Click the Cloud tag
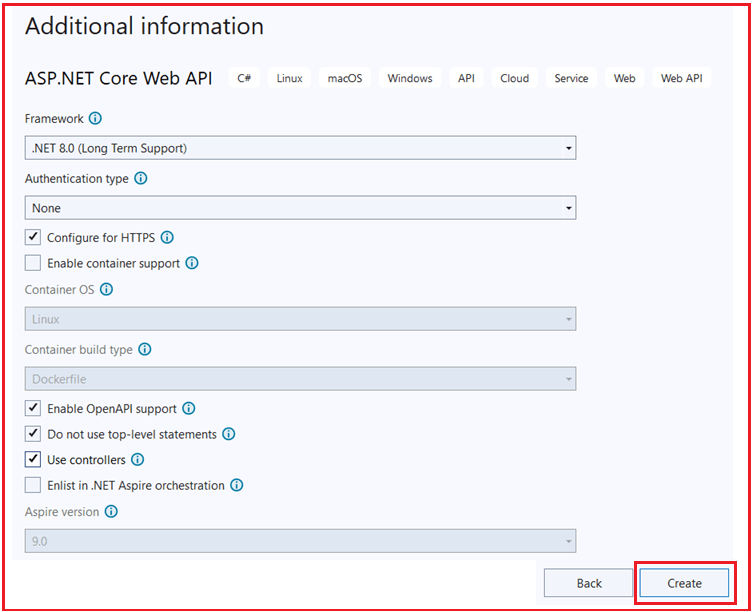The image size is (752, 612). (515, 78)
